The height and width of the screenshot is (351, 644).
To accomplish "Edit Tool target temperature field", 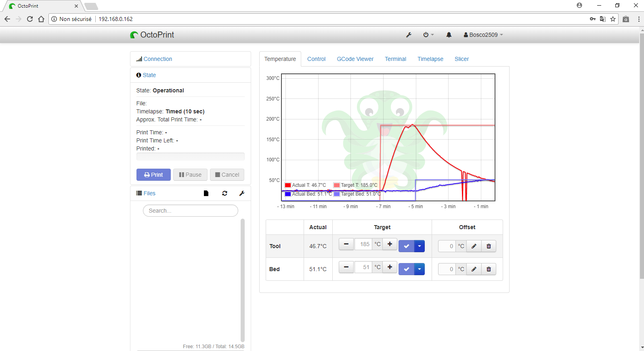I will (363, 244).
